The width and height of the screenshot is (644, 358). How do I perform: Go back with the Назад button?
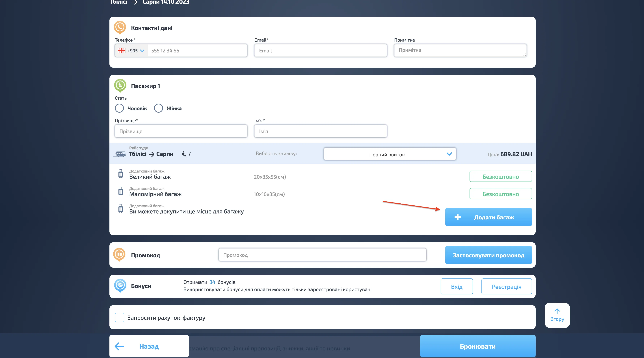(x=149, y=346)
